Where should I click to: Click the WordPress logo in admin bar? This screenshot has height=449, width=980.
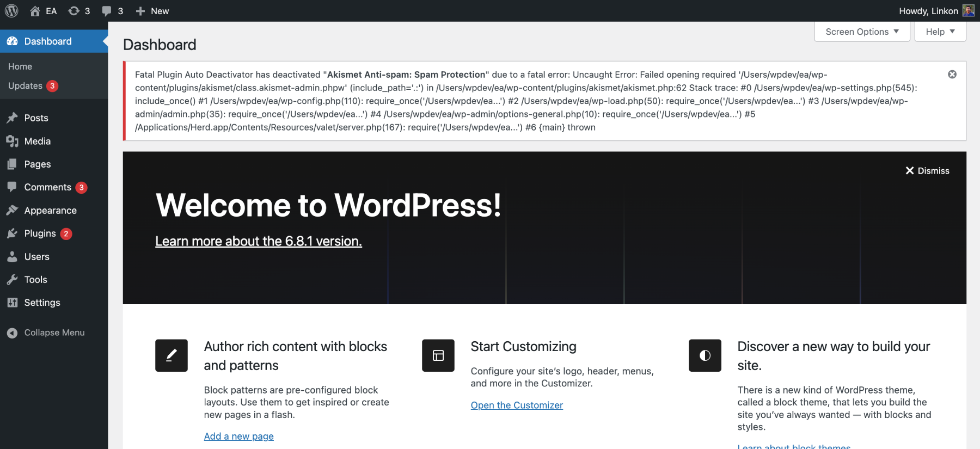tap(11, 11)
